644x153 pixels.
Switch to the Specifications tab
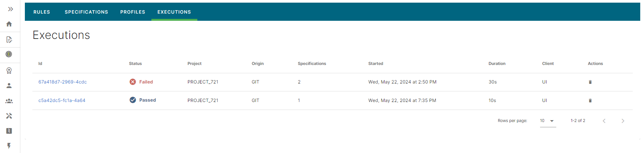click(x=86, y=12)
